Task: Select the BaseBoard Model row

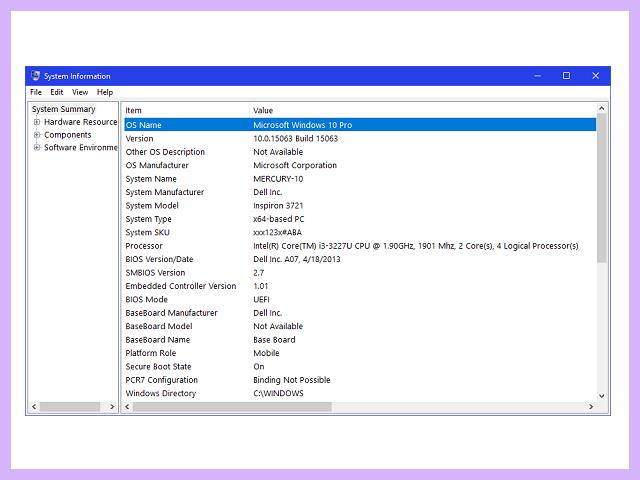Action: (x=360, y=326)
